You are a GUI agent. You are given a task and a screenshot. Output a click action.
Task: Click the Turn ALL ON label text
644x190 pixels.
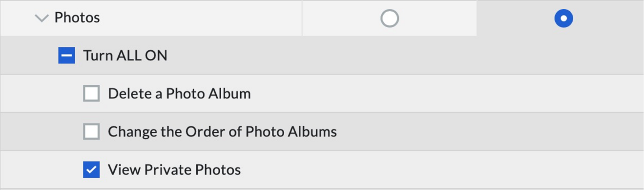125,56
